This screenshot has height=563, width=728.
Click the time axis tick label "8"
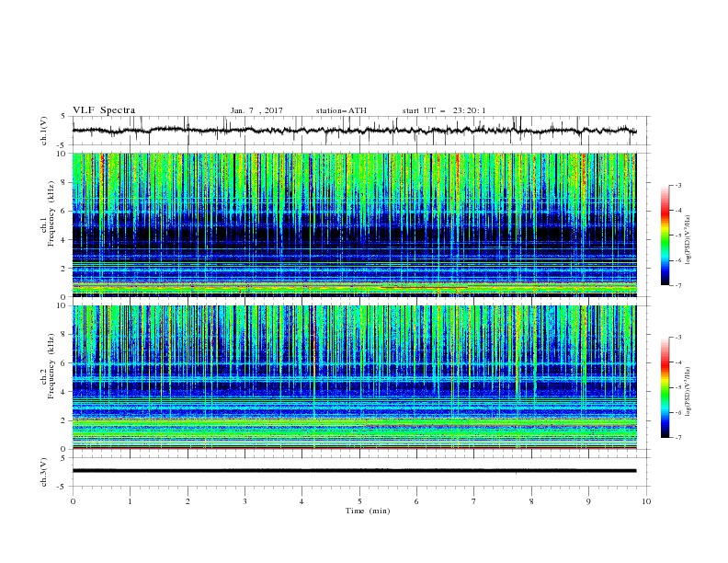point(531,501)
